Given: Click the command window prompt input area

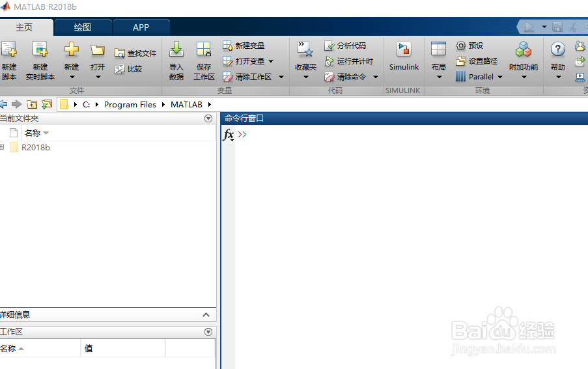Looking at the screenshot, I should coord(412,135).
